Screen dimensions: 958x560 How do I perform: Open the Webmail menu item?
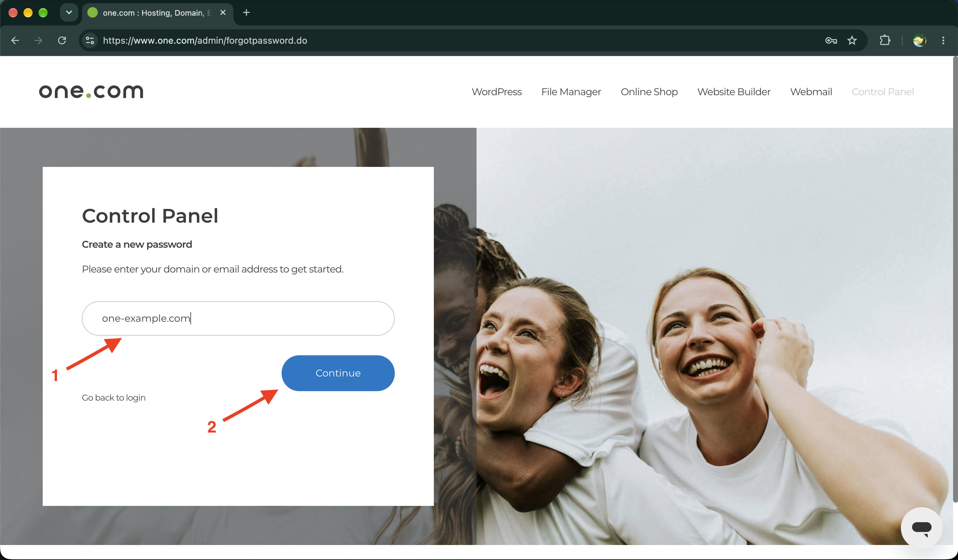click(x=811, y=92)
